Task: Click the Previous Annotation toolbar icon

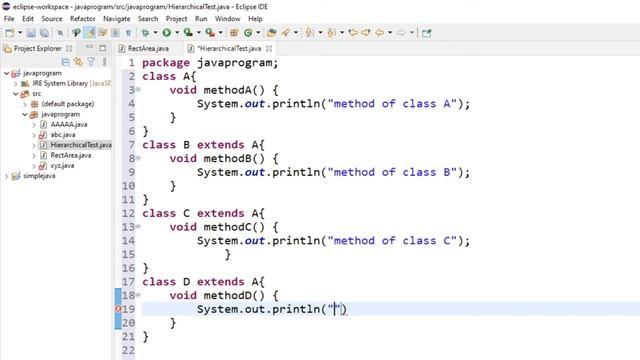Action: tap(331, 33)
